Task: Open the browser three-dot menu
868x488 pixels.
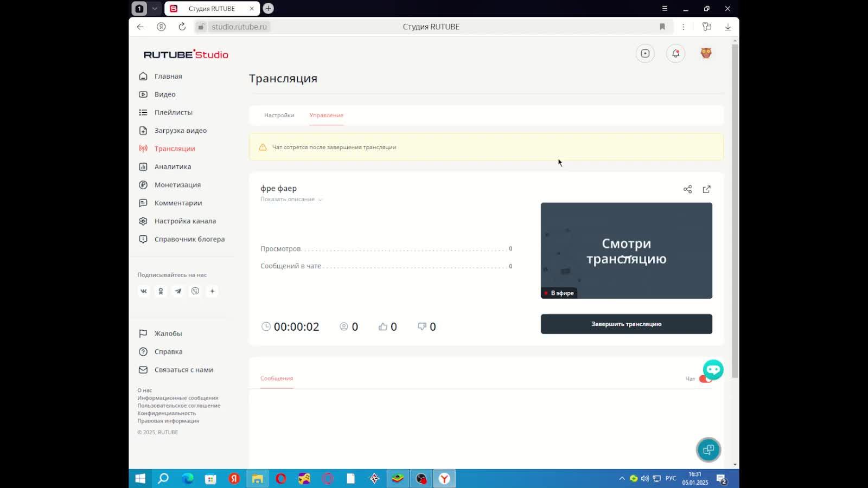Action: 683,27
